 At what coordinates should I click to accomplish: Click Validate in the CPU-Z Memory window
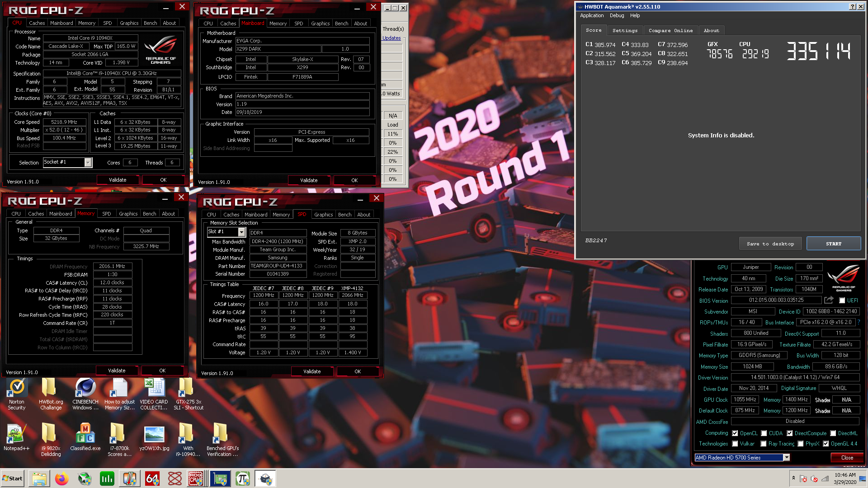pyautogui.click(x=117, y=371)
